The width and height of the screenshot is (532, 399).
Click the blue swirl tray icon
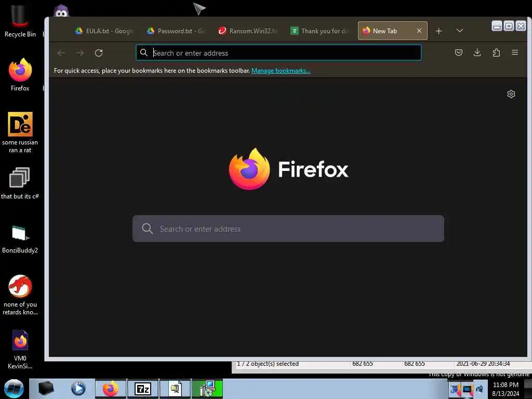pos(480,389)
